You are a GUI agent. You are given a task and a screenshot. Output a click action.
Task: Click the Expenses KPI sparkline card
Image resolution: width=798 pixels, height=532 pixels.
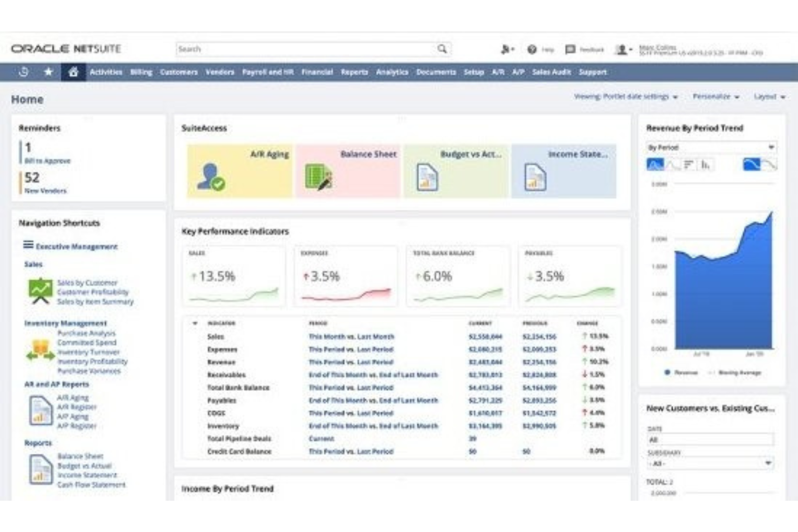[346, 277]
